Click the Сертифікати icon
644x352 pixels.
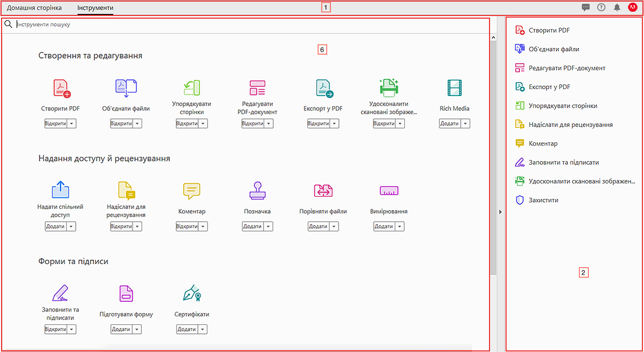click(x=192, y=293)
